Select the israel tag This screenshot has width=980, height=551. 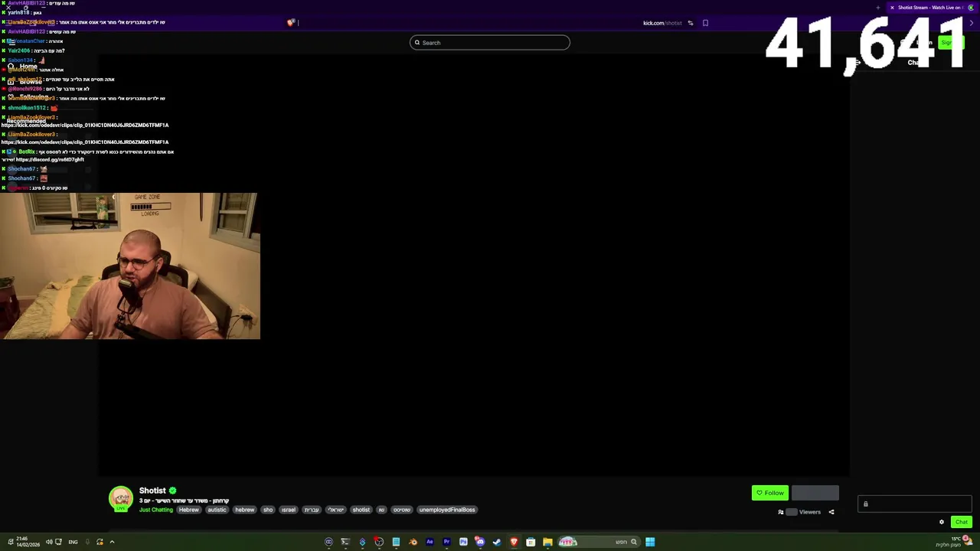289,510
